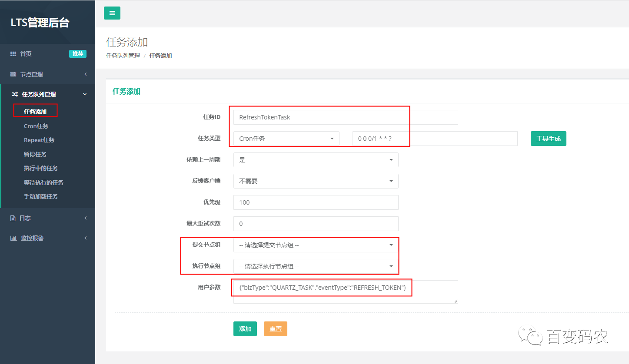
Task: Open 暂停任务 in the sidebar
Action: 35,154
